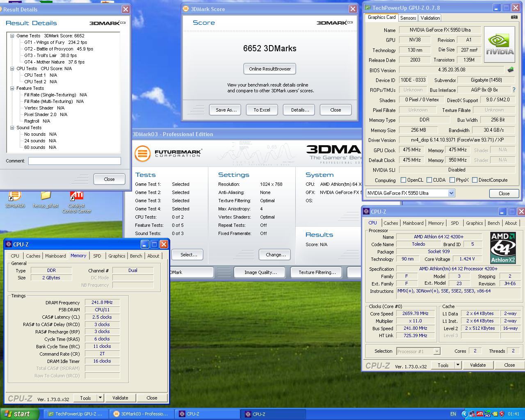The height and width of the screenshot is (420, 525).
Task: Click the Online ResultBrowser button
Action: tap(269, 69)
